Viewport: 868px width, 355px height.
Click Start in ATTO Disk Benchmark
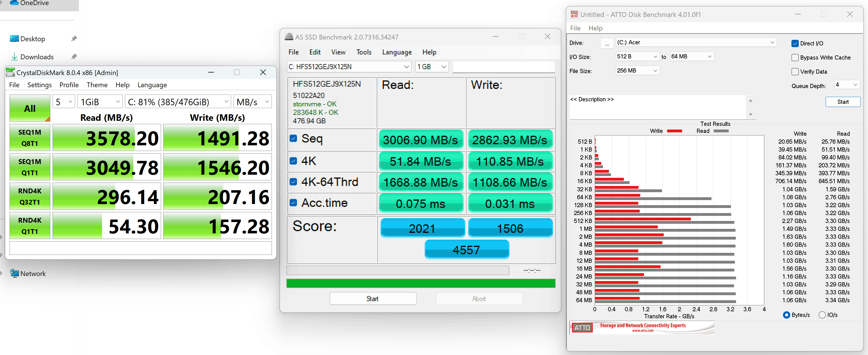point(843,102)
